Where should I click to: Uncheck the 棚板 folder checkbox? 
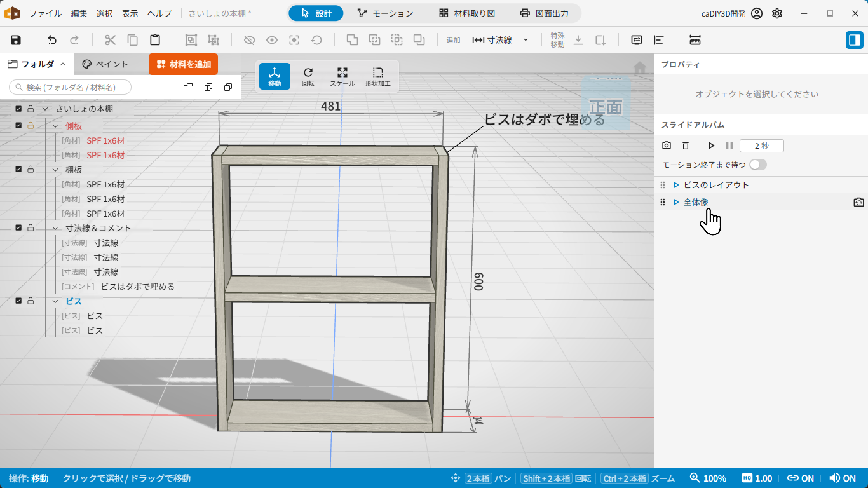19,169
